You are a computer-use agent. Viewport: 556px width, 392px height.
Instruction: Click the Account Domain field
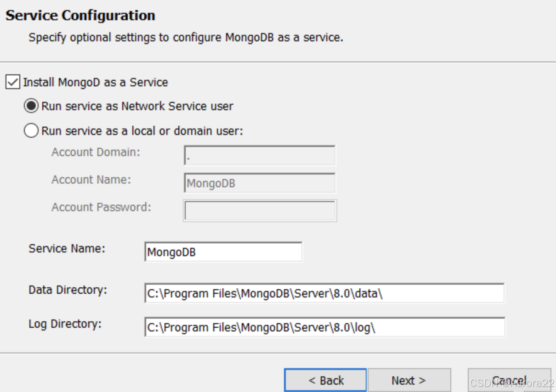click(x=260, y=156)
